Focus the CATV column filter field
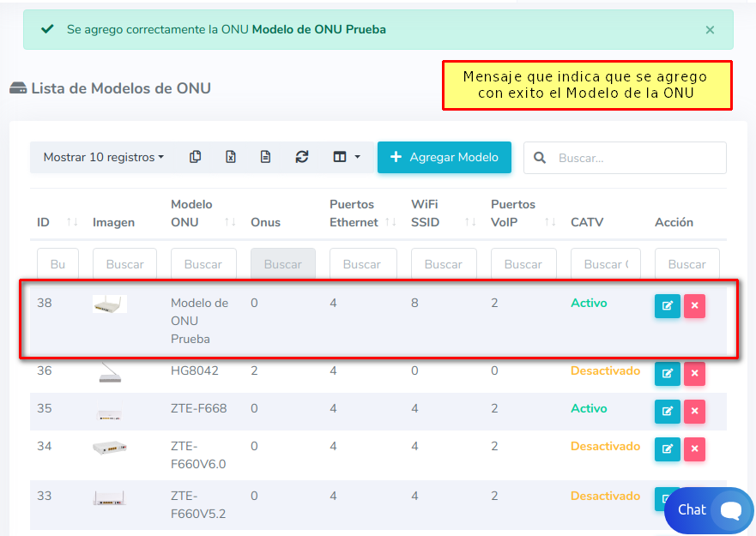 point(606,264)
